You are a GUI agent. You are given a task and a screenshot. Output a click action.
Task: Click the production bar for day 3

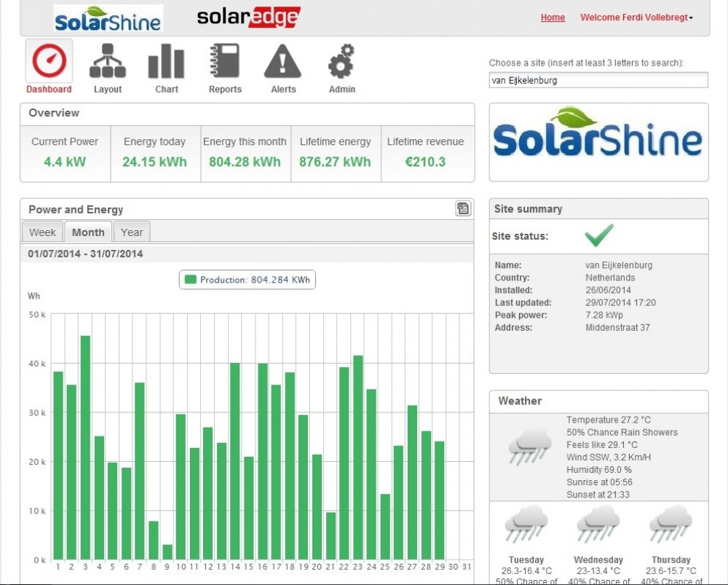coord(85,447)
